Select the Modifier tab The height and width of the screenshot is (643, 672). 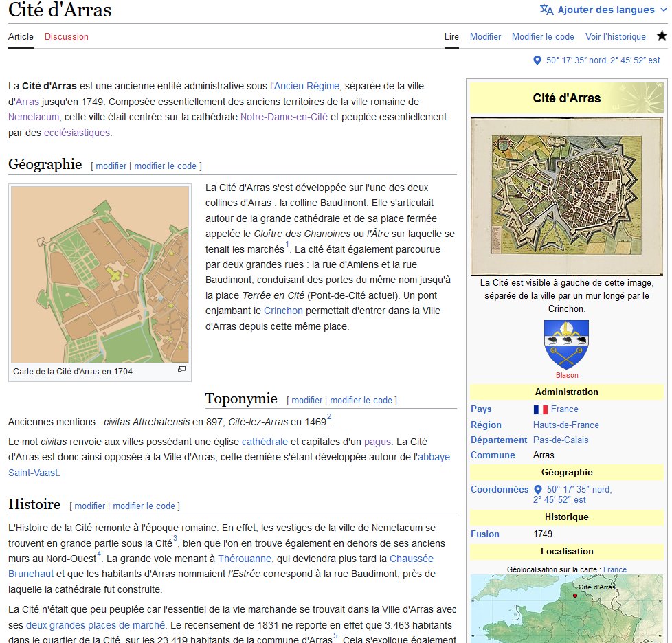(485, 37)
